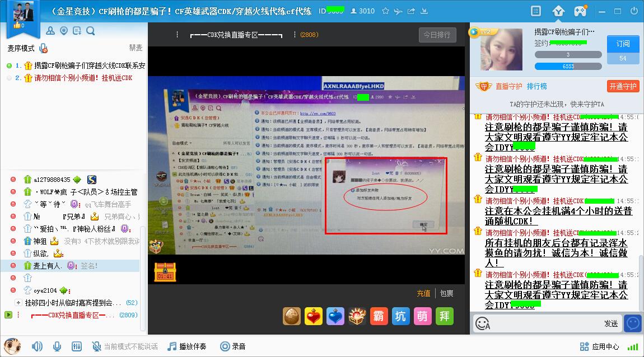The width and height of the screenshot is (644, 357).
Task: Send the 霸 gift icon
Action: pos(379,316)
